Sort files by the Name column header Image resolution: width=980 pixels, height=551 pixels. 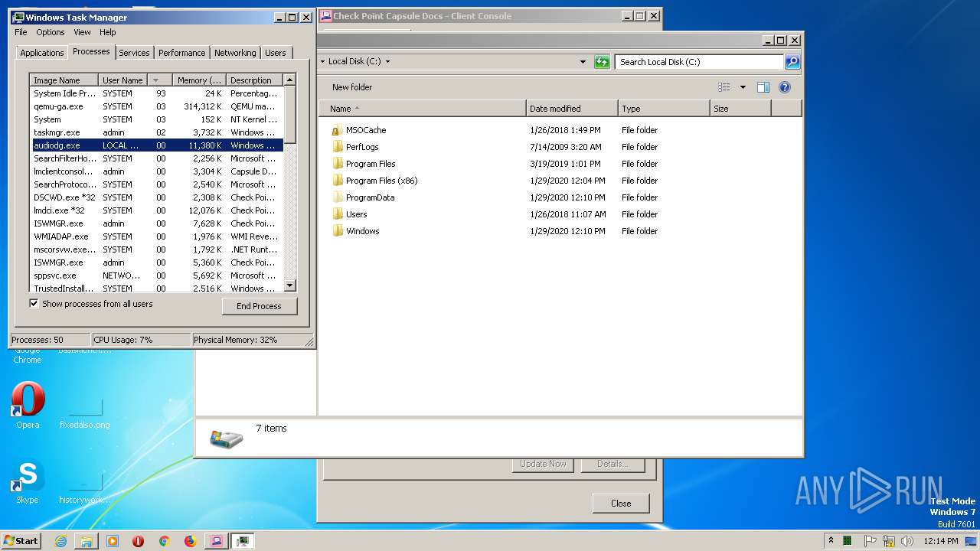423,109
